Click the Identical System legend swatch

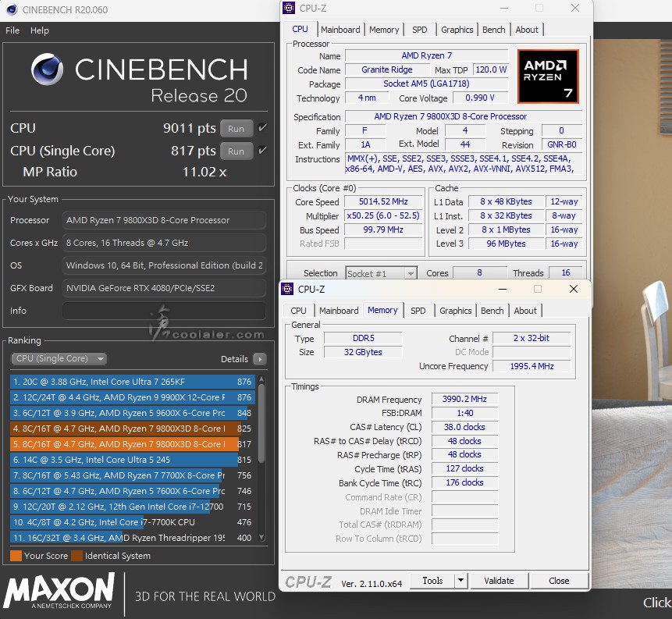pyautogui.click(x=76, y=556)
